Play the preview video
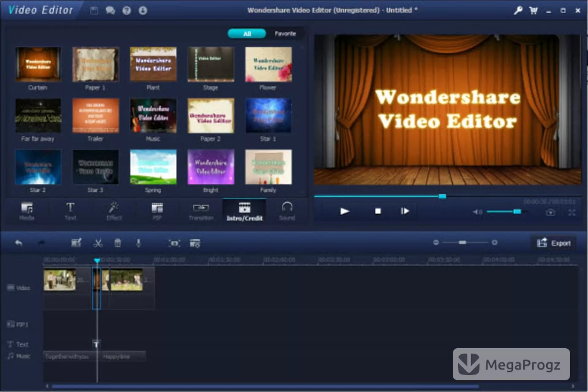The image size is (588, 392). click(345, 211)
